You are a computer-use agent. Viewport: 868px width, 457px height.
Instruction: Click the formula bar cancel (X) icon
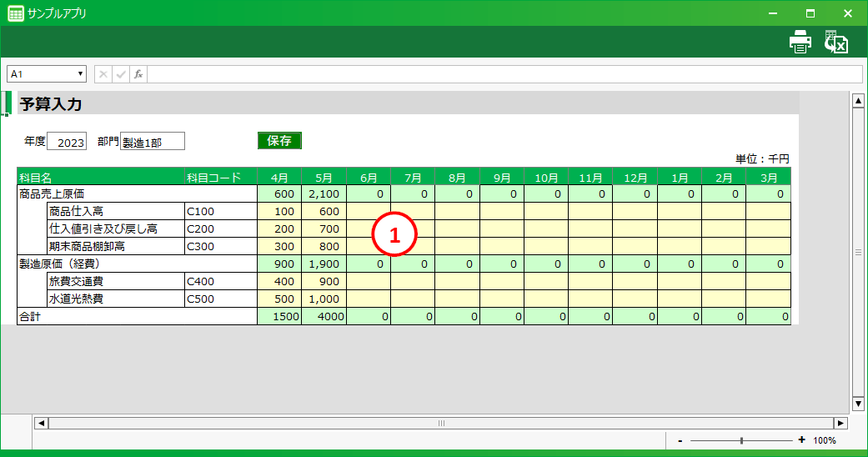(103, 74)
